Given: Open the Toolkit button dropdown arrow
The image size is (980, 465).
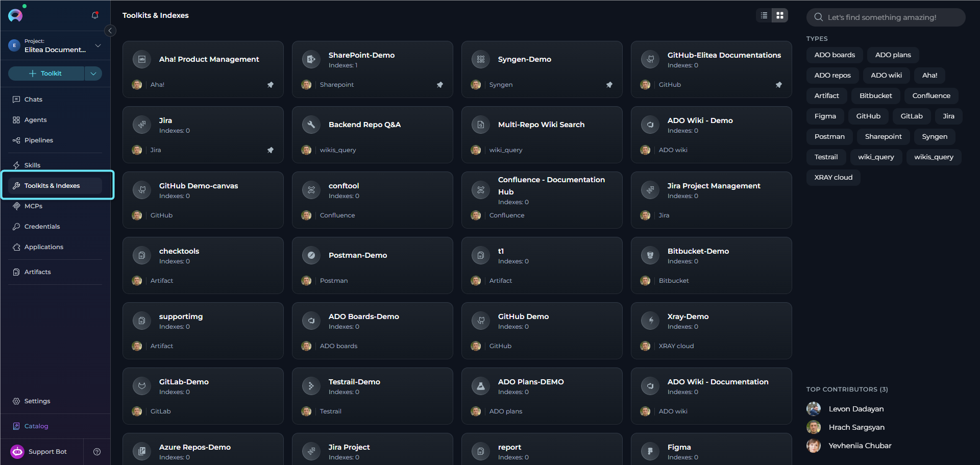Looking at the screenshot, I should pyautogui.click(x=93, y=74).
